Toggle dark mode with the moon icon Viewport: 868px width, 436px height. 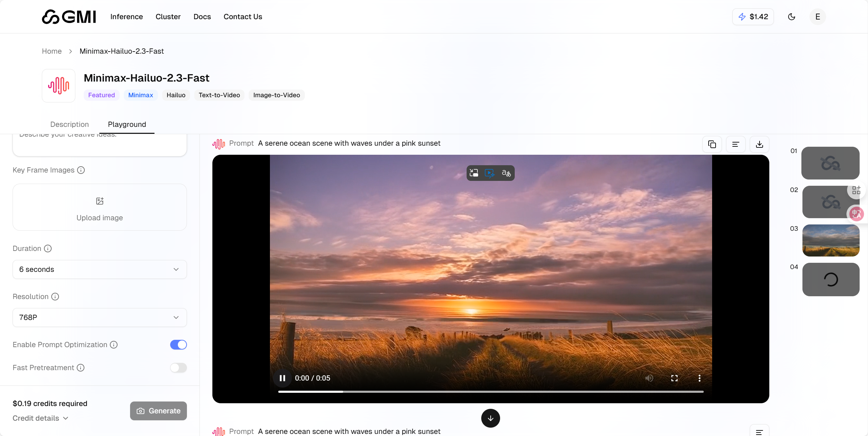click(791, 17)
